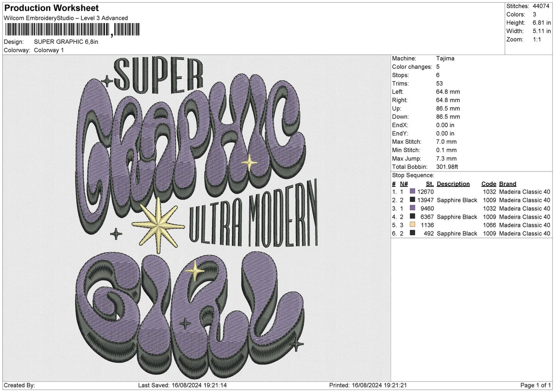Click the Min Stitch value '0.1 mm'
555x392 pixels.
tap(446, 150)
